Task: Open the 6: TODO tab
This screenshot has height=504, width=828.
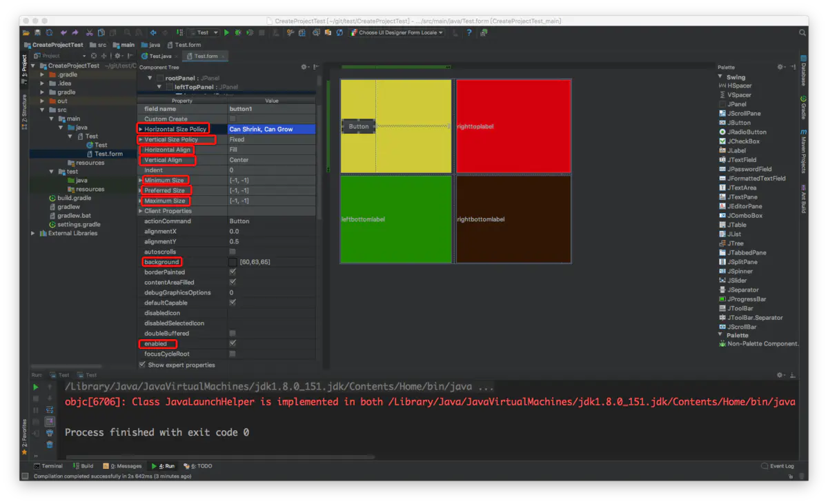Action: click(197, 466)
